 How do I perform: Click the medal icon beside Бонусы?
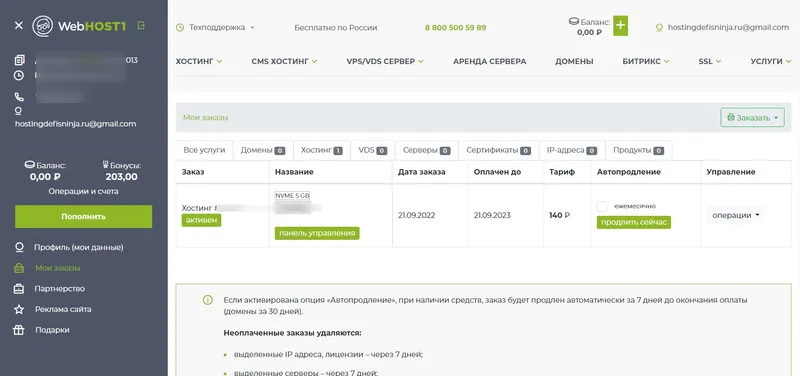tap(106, 165)
